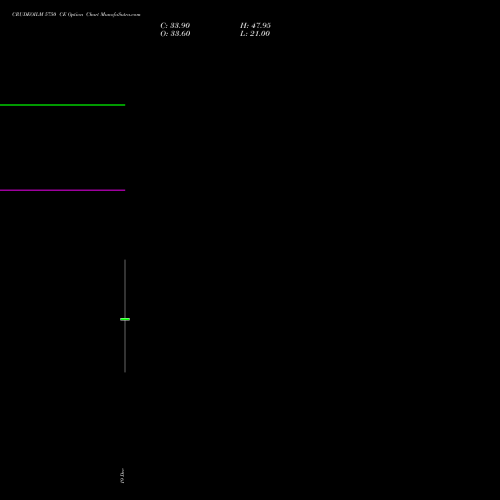This screenshot has width=500, height=500.
Task: Click the CRUDEOILM option chart title text
Action: tap(76, 14)
